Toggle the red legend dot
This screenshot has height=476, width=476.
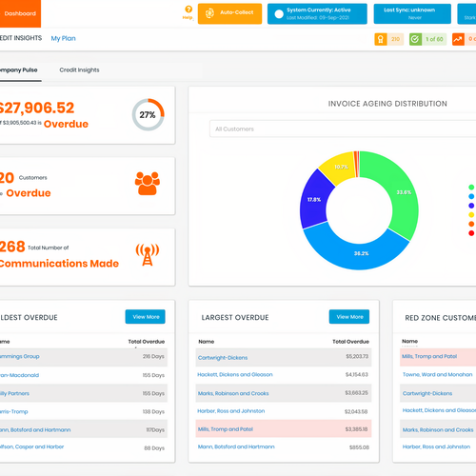(471, 233)
